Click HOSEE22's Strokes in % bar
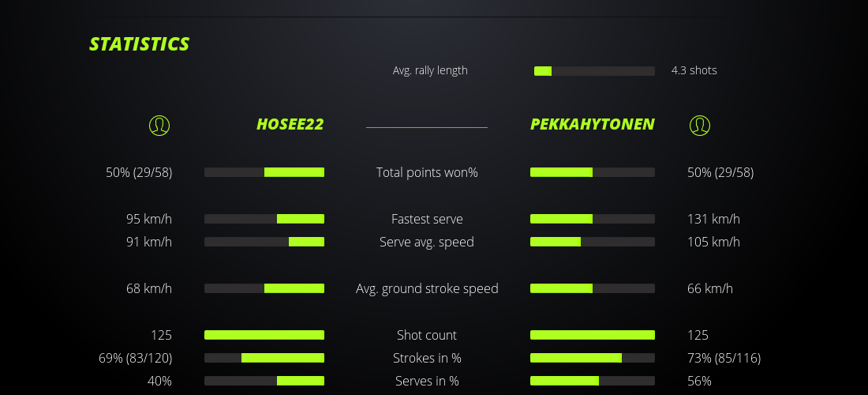Image resolution: width=868 pixels, height=395 pixels. pyautogui.click(x=264, y=358)
